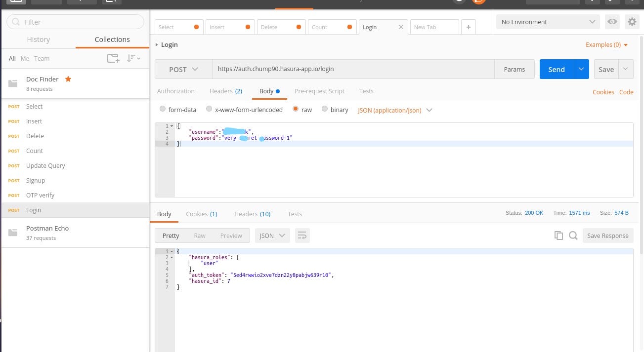Select the form-data body type
The image size is (644, 352).
tap(163, 109)
